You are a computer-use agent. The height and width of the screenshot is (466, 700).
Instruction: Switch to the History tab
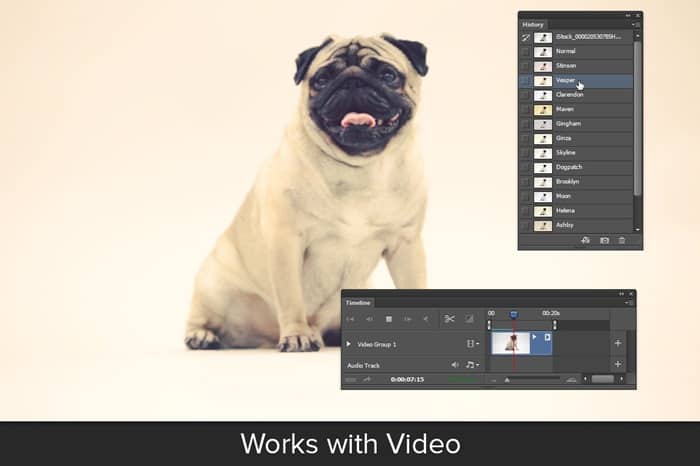coord(533,25)
